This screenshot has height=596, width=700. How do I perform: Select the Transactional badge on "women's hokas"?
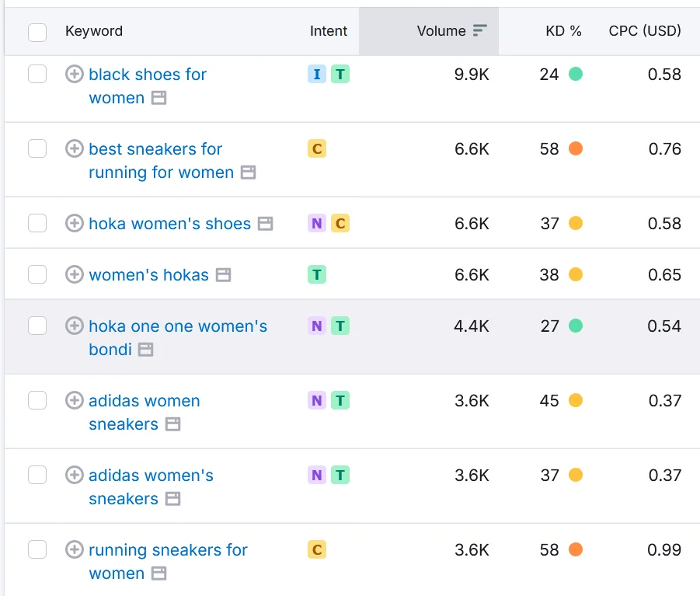pos(316,274)
